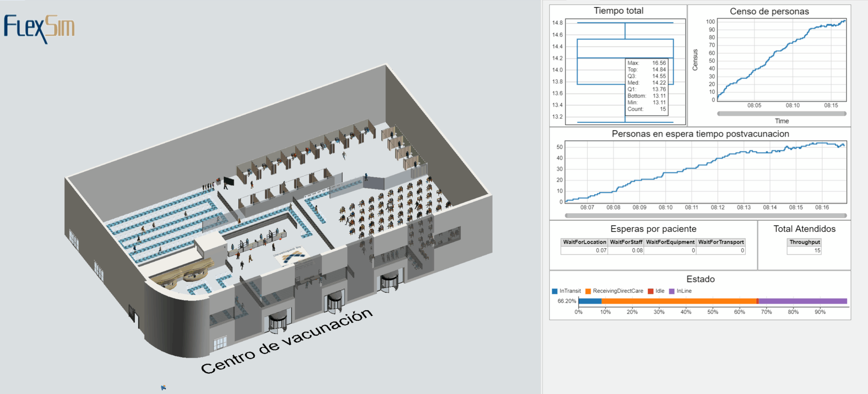Select the Throughput value cell showing 15
This screenshot has height=394, width=868.
tap(804, 251)
